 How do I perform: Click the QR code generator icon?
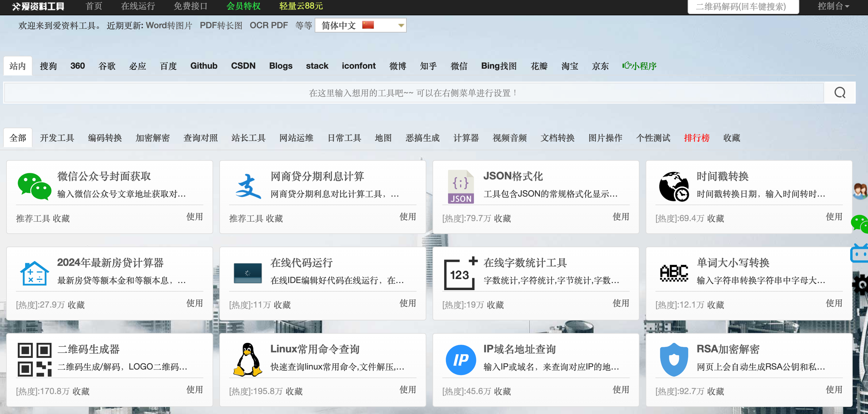(34, 359)
